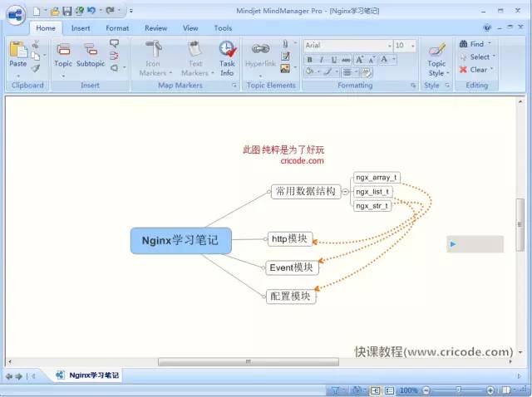Open the font name Arial dropdown
The image size is (532, 397).
(x=389, y=46)
